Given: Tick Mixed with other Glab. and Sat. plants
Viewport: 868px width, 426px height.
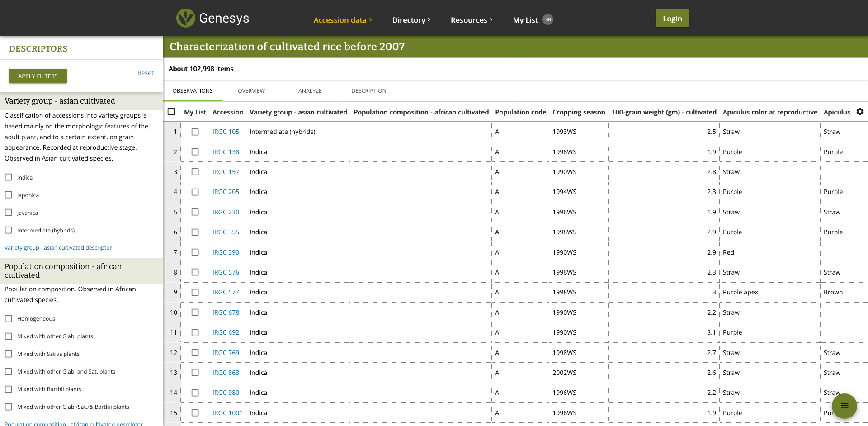Looking at the screenshot, I should coord(9,371).
